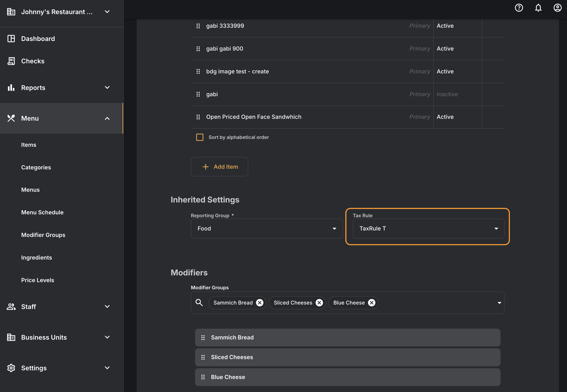Click the drag handle for gabi 3333999

pyautogui.click(x=198, y=26)
